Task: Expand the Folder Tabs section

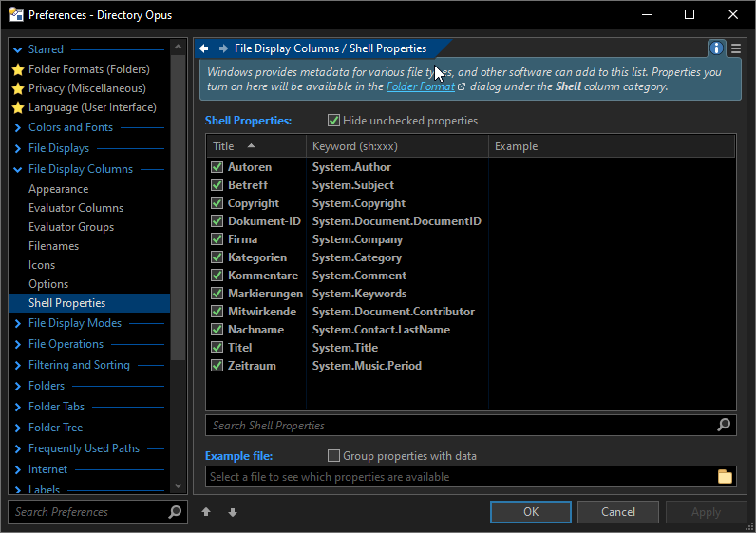Action: (x=18, y=407)
